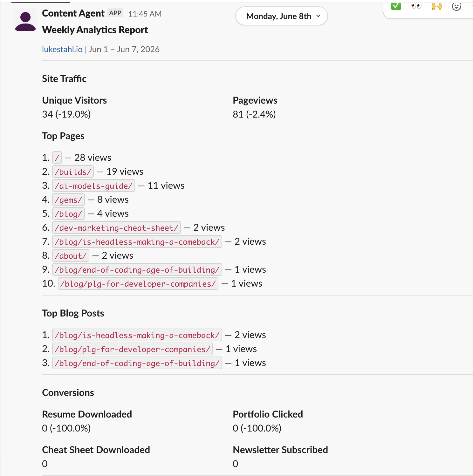Click the /about/ page path
This screenshot has width=473, height=476.
71,256
